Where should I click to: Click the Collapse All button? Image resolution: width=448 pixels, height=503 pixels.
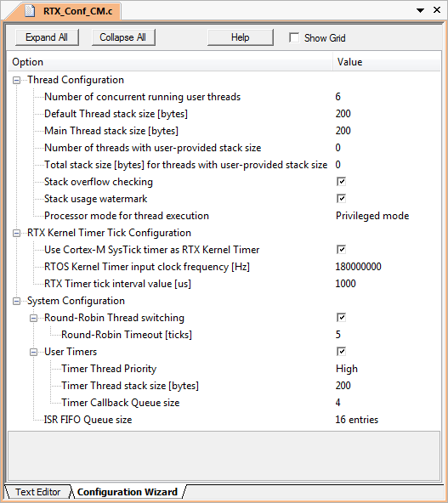pyautogui.click(x=123, y=37)
